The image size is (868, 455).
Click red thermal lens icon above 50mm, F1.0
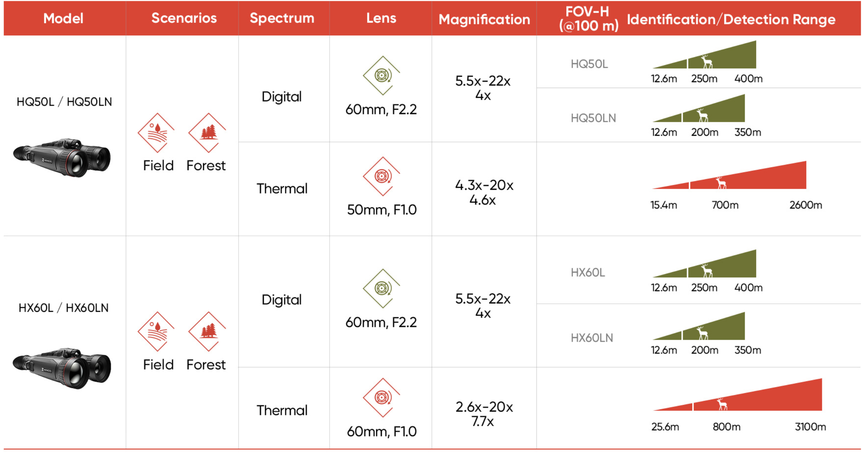(x=382, y=176)
